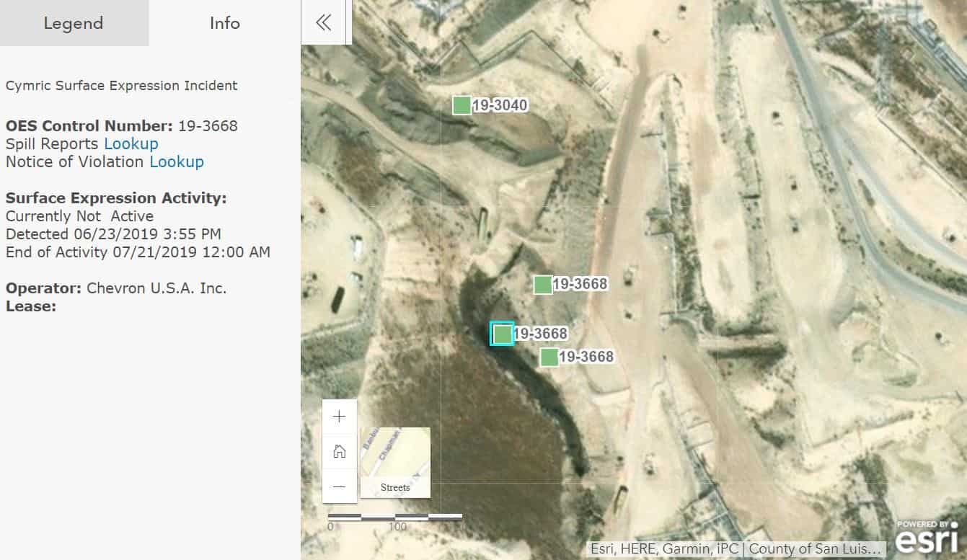Image resolution: width=967 pixels, height=560 pixels.
Task: Click the map scale bar
Action: [x=395, y=515]
